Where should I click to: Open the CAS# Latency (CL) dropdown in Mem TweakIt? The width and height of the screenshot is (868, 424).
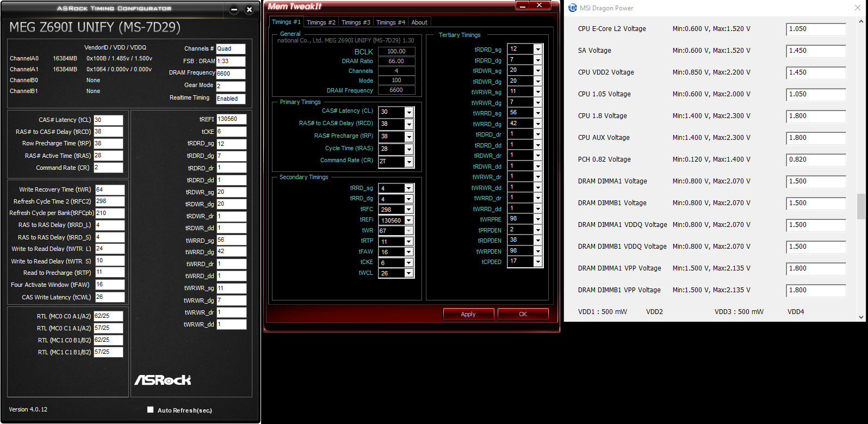point(409,112)
